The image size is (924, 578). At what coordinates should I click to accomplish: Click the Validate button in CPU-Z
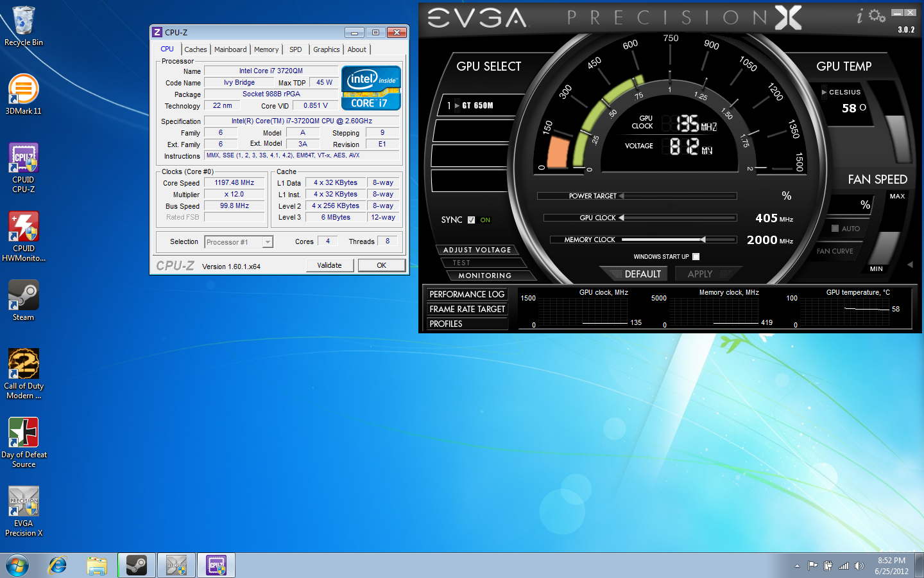pos(329,265)
